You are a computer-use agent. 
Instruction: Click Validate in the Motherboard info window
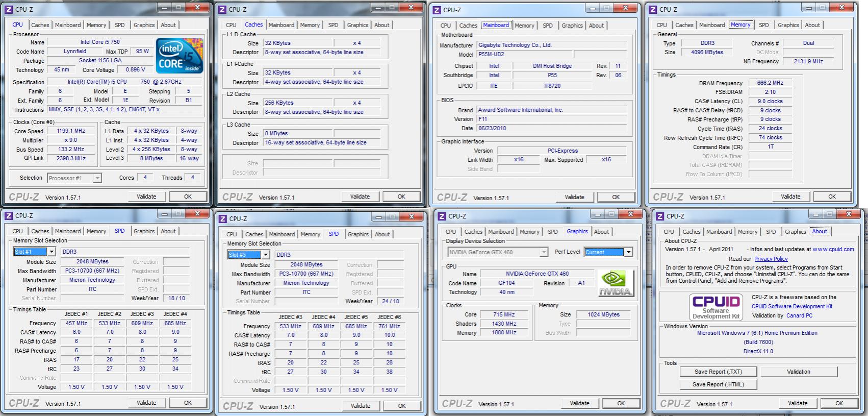click(574, 197)
